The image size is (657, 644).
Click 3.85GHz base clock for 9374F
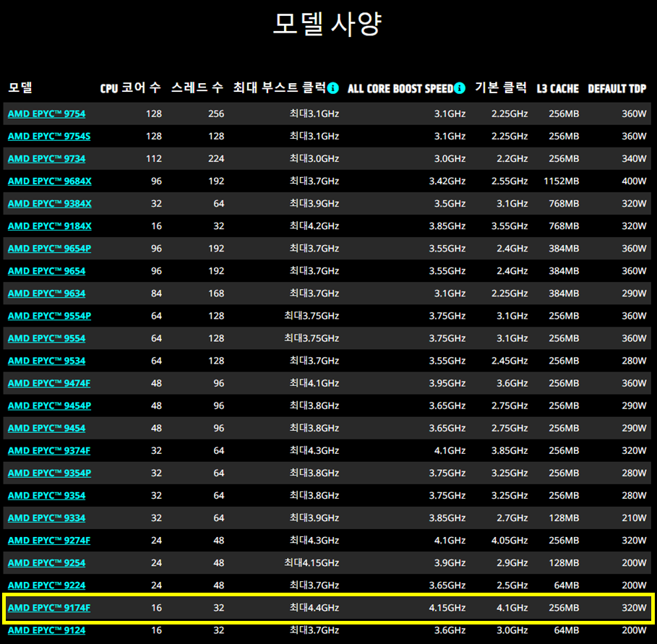(510, 451)
